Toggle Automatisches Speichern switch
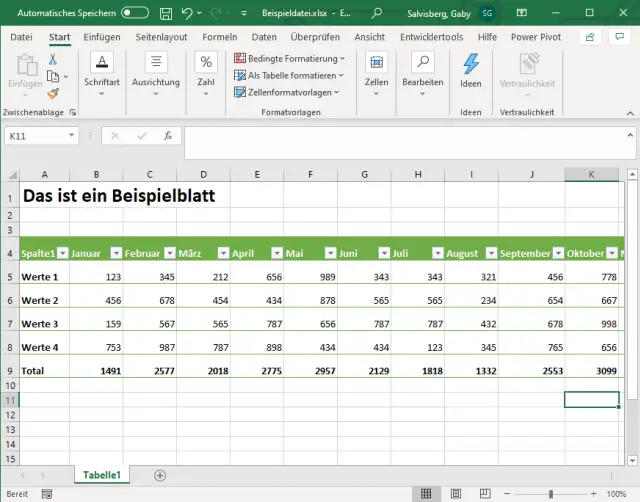 click(135, 14)
